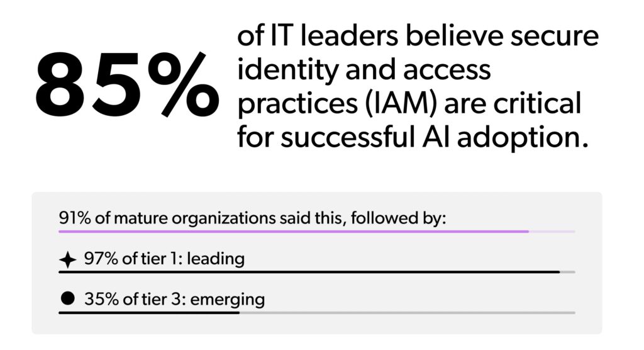The height and width of the screenshot is (350, 644).
Task: Click the light purple unfilled end of top bar
Action: (552, 232)
